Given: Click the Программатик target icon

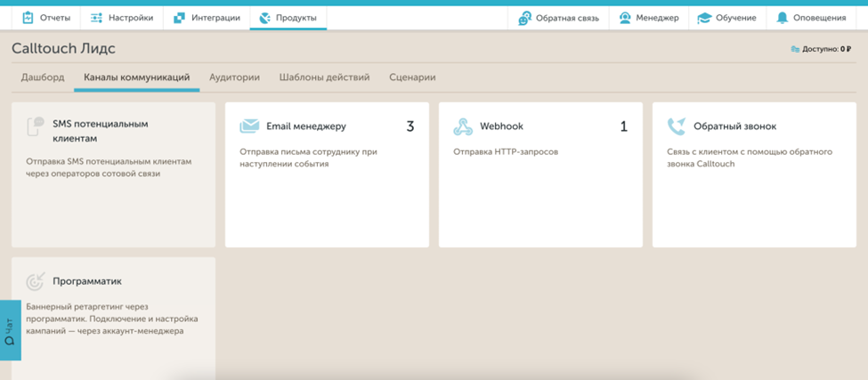Looking at the screenshot, I should [x=35, y=281].
